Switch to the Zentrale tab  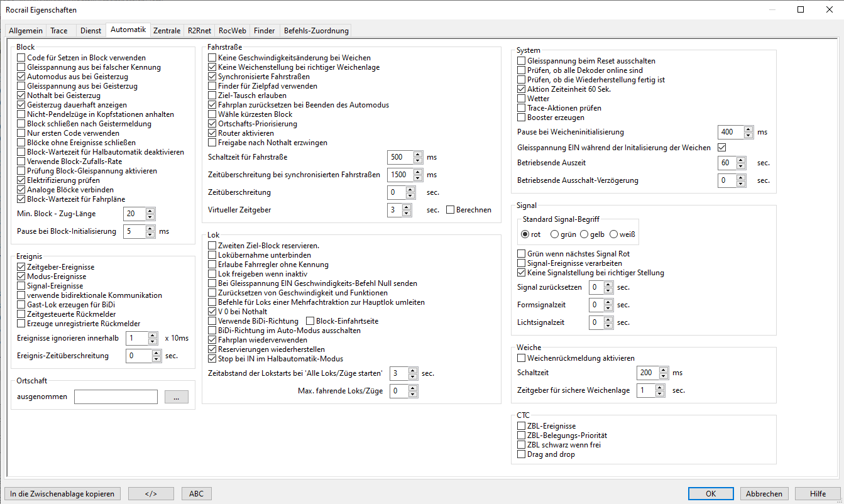[x=167, y=30]
